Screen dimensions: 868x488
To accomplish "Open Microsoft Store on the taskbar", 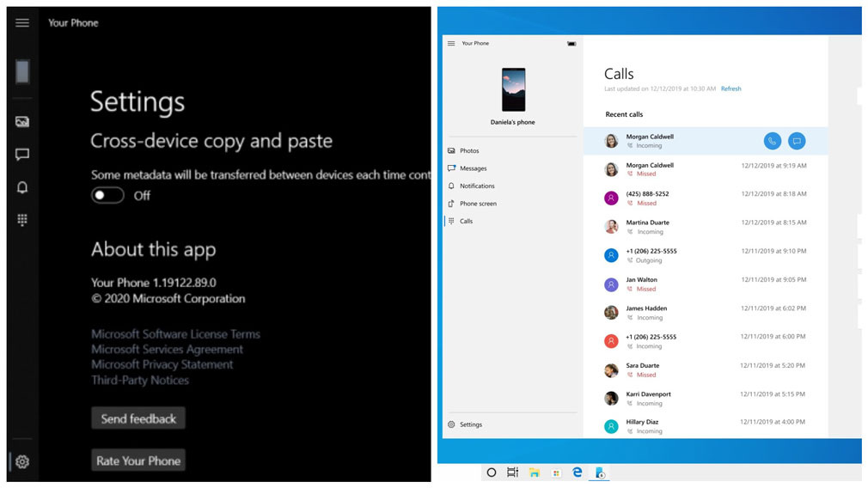I will tap(556, 473).
